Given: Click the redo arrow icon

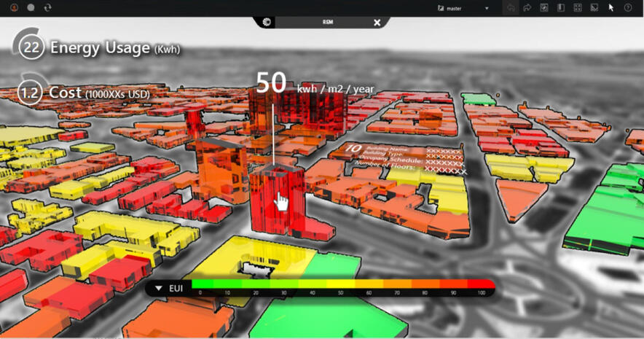Looking at the screenshot, I should tap(527, 7).
